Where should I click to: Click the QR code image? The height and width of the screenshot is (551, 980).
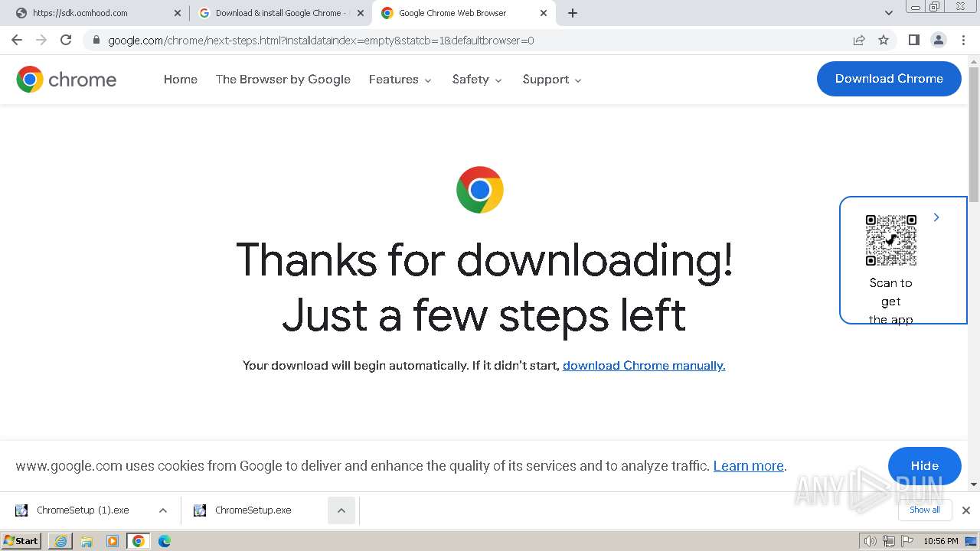(x=890, y=240)
